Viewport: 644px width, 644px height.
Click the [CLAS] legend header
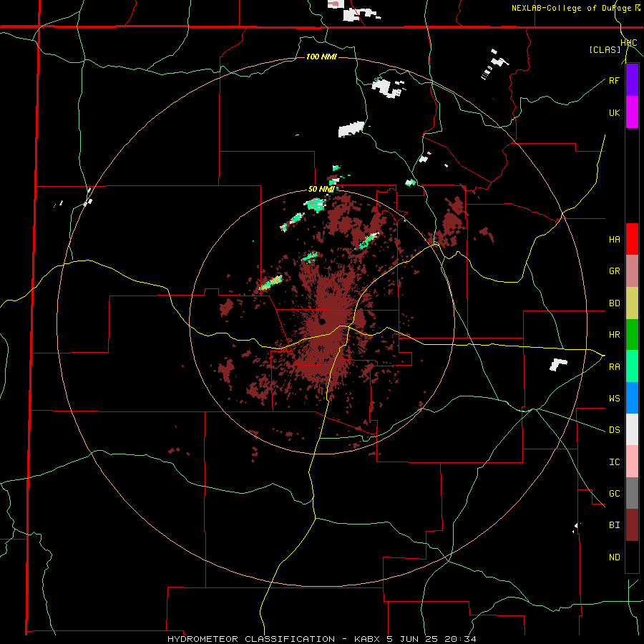pyautogui.click(x=605, y=49)
